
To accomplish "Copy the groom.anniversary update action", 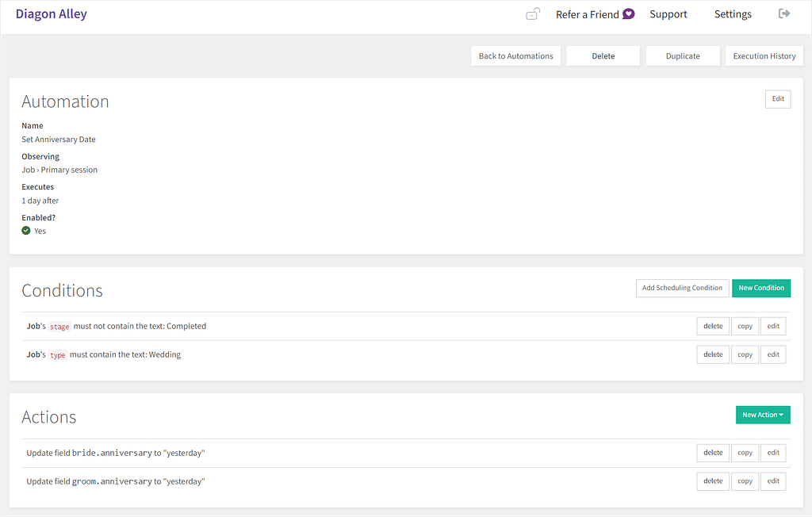I will tap(745, 481).
